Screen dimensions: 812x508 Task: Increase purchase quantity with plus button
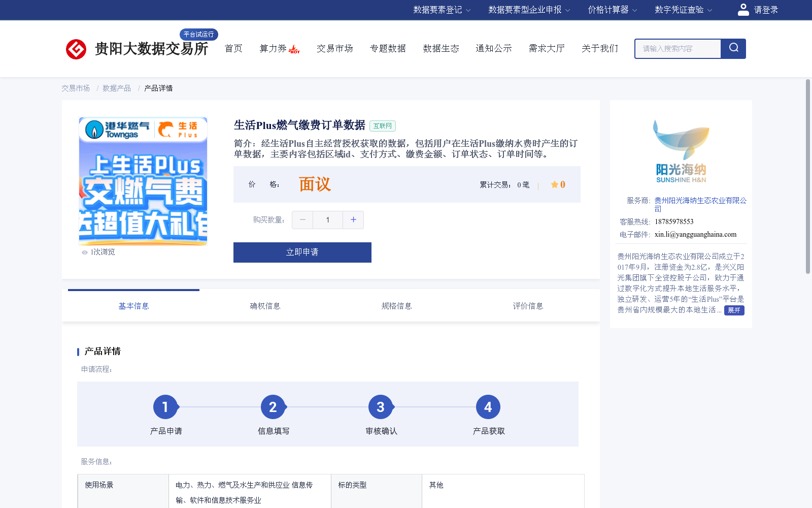[353, 220]
